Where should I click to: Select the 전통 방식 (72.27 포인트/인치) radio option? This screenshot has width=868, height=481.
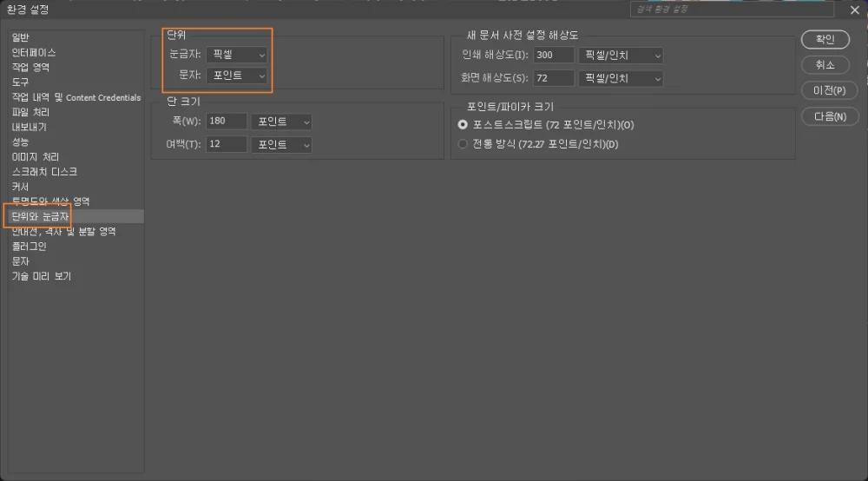point(463,144)
